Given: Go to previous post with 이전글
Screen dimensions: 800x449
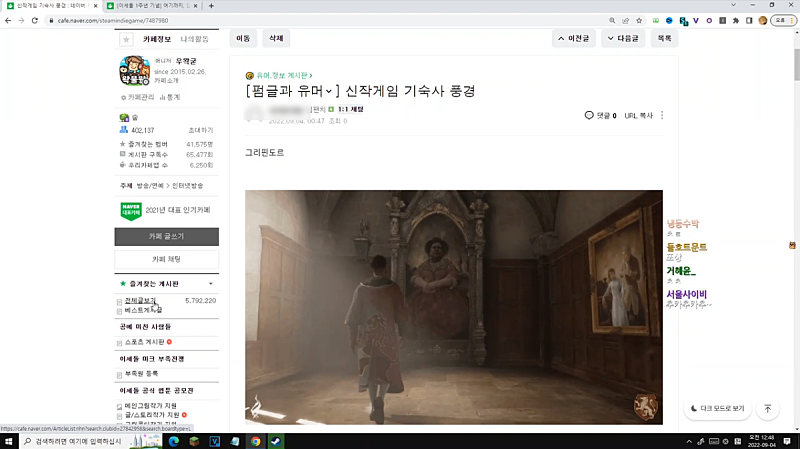Looking at the screenshot, I should pyautogui.click(x=573, y=38).
